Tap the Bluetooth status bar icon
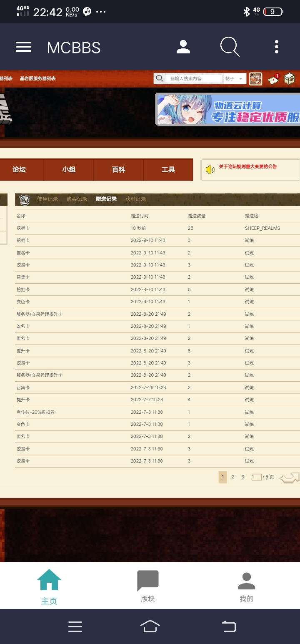 tap(246, 12)
